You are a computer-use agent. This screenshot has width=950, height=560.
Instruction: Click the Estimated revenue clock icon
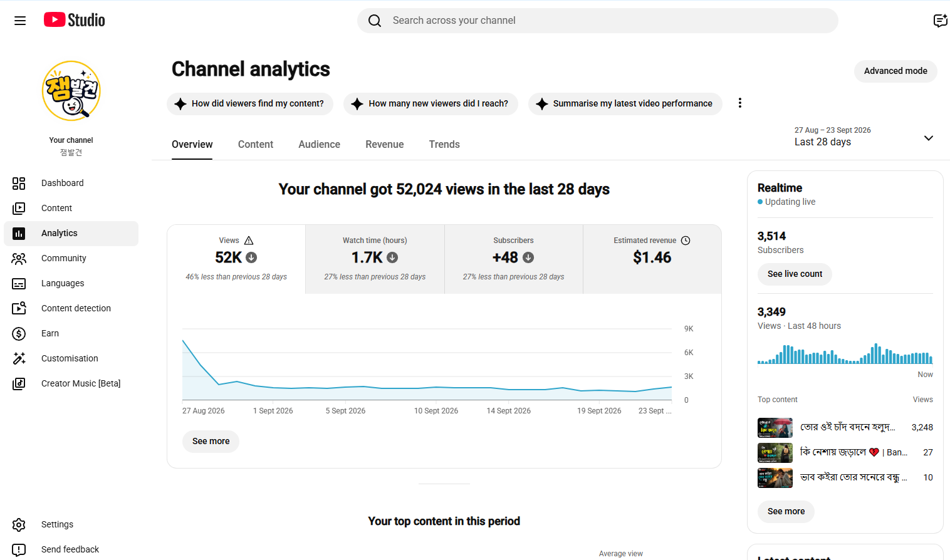coord(686,241)
